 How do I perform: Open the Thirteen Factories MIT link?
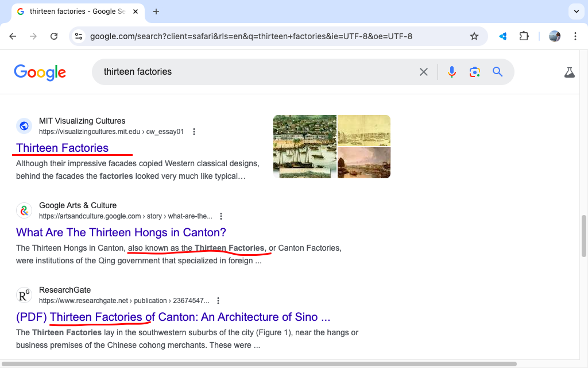click(62, 148)
